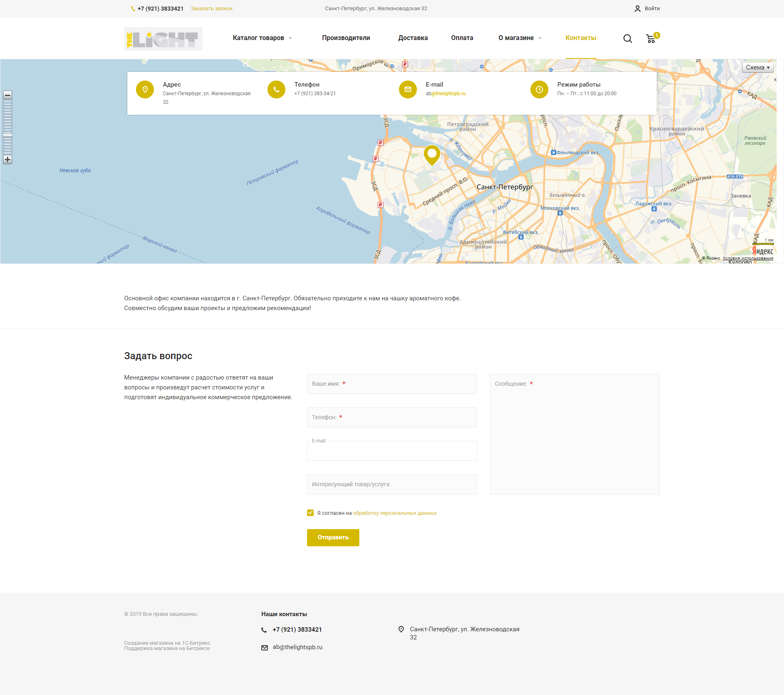
Task: Open the Производители menu item
Action: [346, 38]
